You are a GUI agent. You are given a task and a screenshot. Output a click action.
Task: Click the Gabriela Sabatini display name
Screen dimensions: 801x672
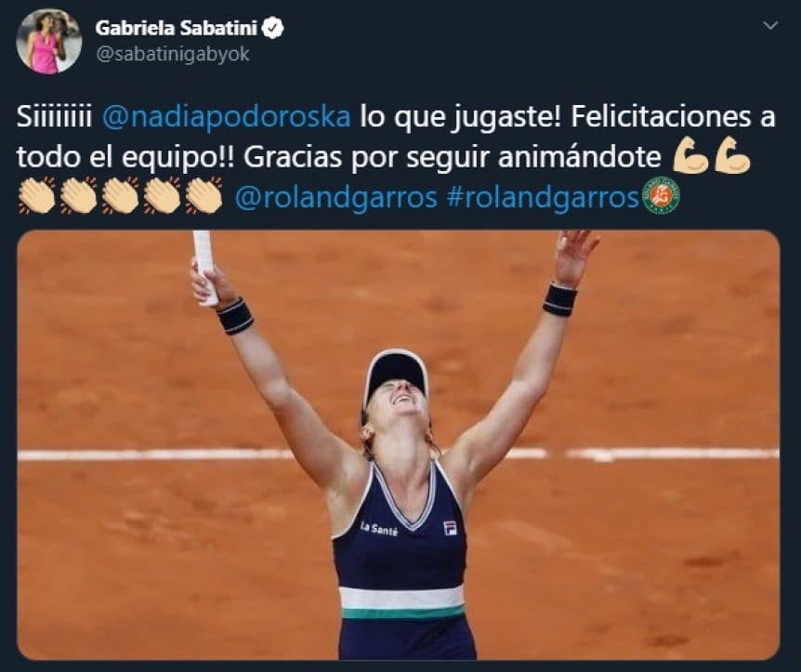point(176,28)
